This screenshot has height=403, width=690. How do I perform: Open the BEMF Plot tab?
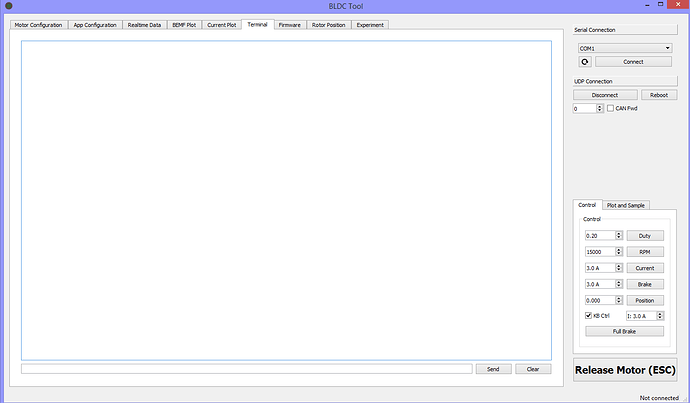185,24
